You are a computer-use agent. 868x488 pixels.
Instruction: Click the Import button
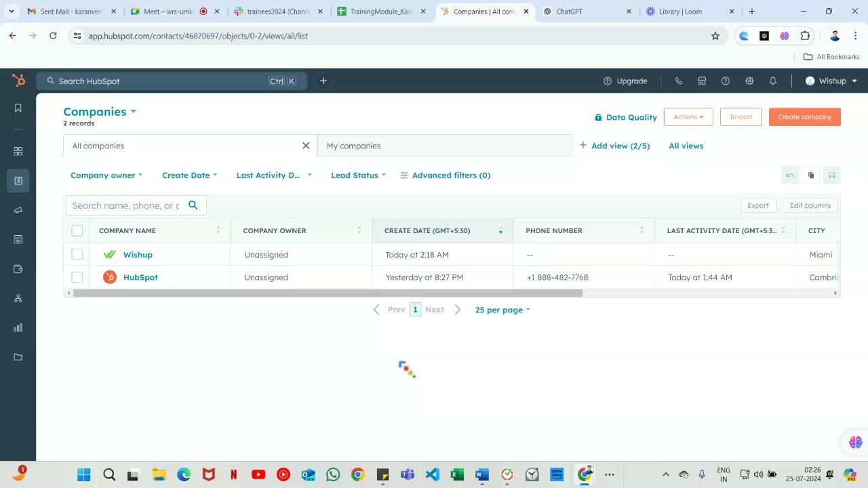point(741,117)
